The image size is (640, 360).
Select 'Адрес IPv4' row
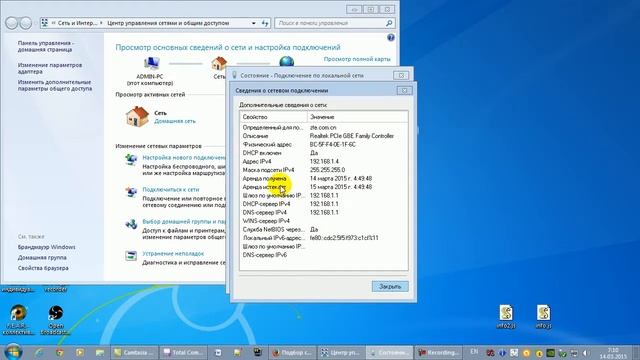(324, 162)
